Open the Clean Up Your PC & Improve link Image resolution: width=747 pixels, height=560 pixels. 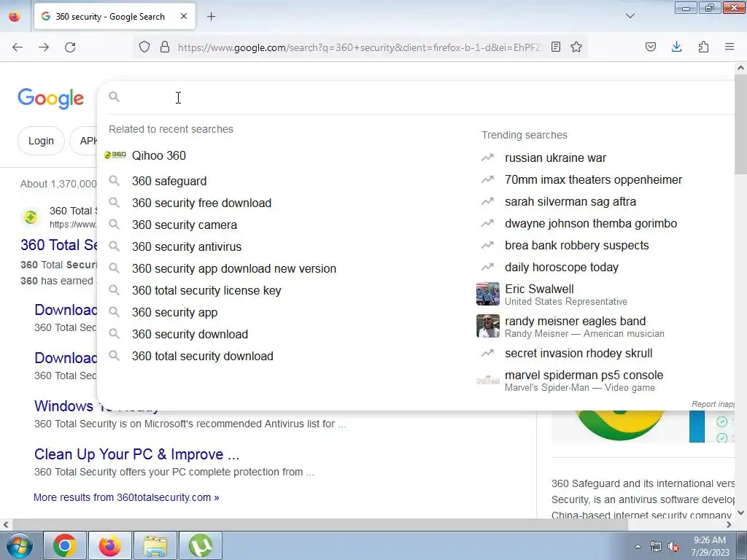[136, 454]
